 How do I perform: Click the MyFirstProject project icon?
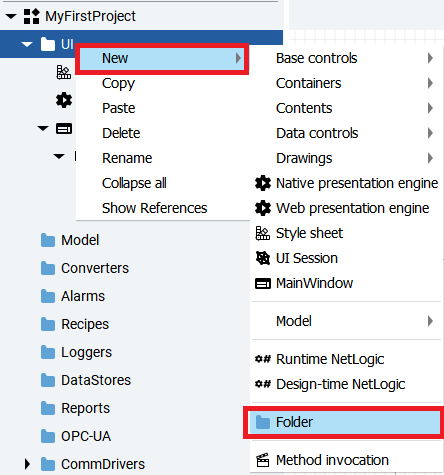tap(32, 16)
